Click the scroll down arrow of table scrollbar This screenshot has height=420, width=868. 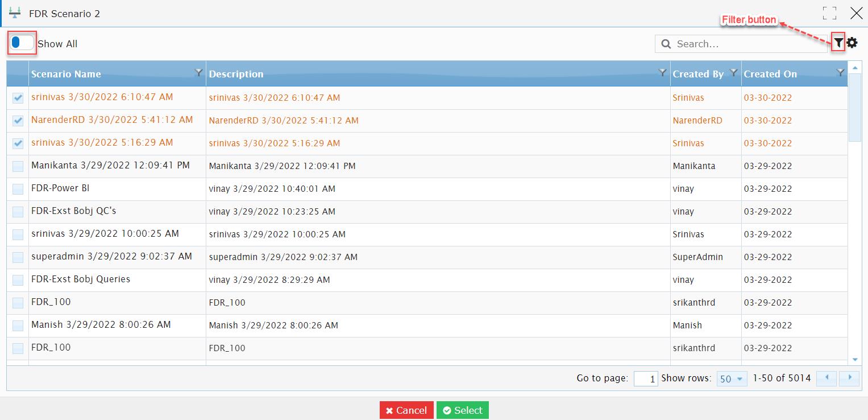click(x=855, y=360)
